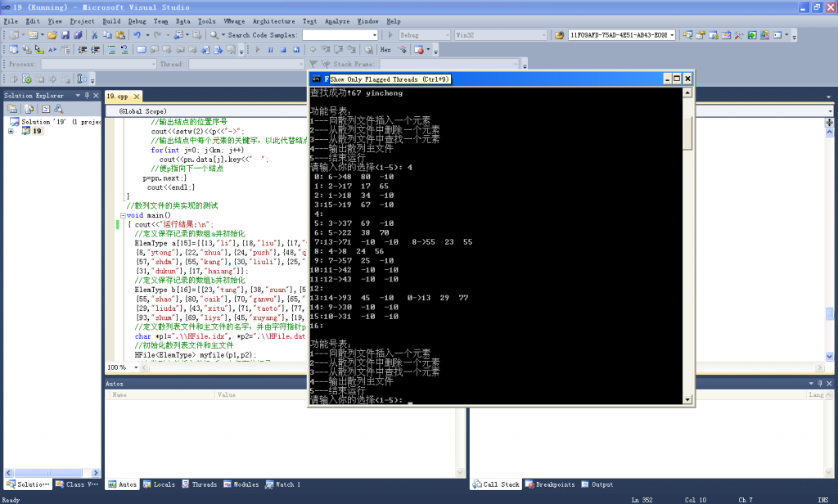Stop debugging with the Stop icon

283,50
